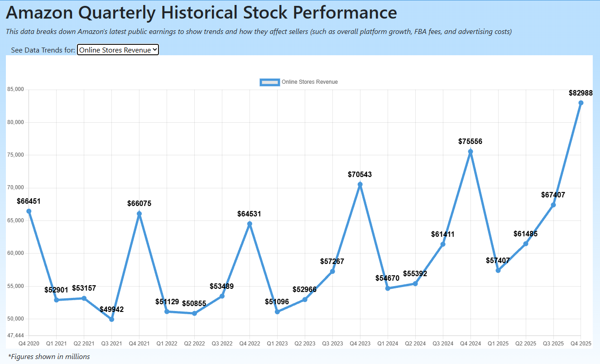Select the Q4 2023 data point
The image size is (600, 364).
coord(360,184)
